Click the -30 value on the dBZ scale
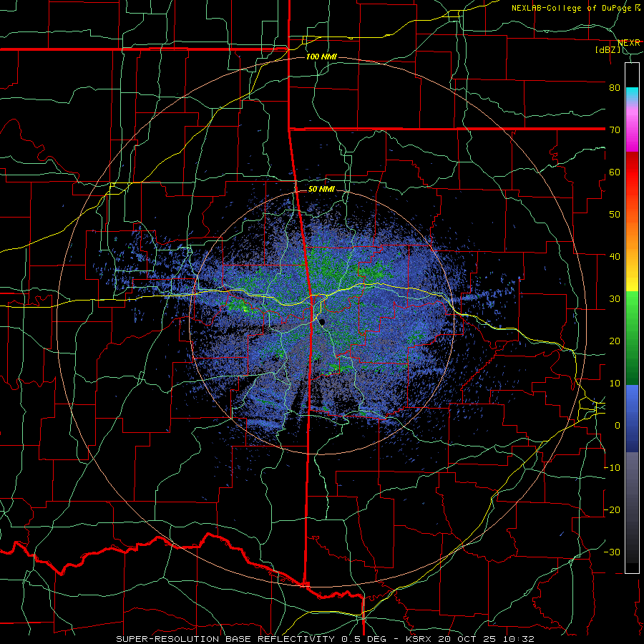Viewport: 644px width, 644px height. pyautogui.click(x=613, y=552)
